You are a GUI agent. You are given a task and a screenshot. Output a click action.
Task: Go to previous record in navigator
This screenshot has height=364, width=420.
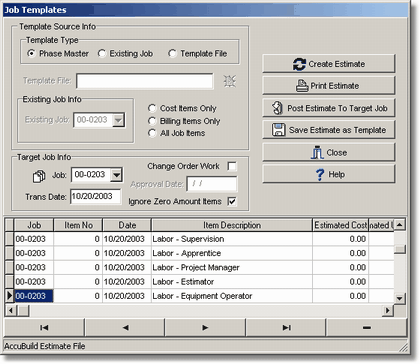(125, 328)
